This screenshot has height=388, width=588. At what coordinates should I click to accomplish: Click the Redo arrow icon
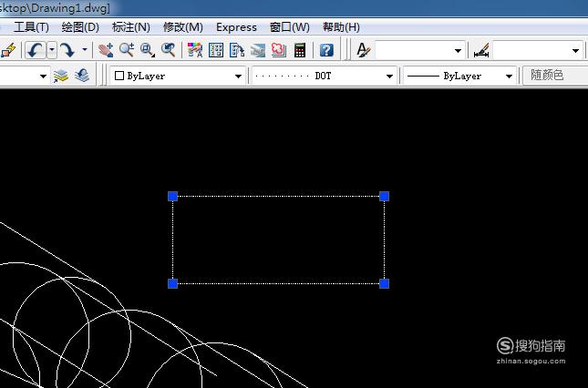click(67, 50)
